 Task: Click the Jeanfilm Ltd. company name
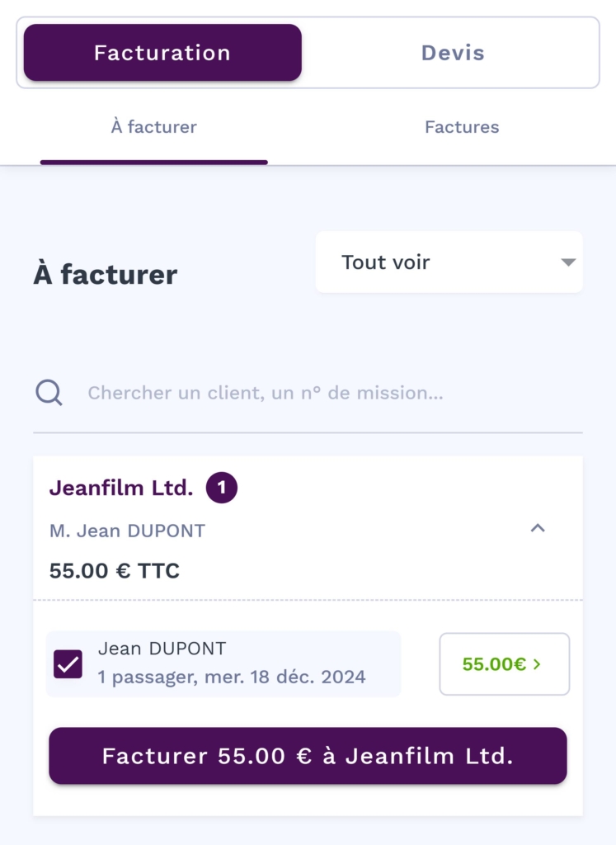[121, 488]
